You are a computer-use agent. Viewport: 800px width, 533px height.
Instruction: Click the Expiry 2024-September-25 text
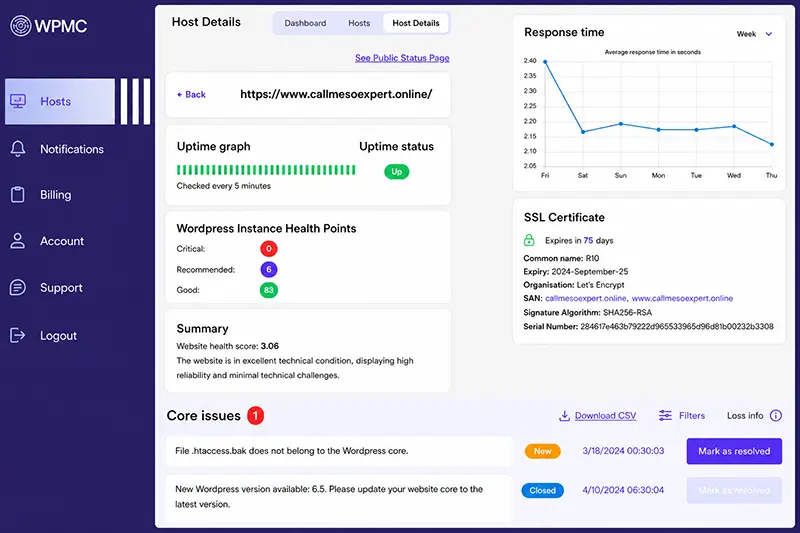click(576, 271)
